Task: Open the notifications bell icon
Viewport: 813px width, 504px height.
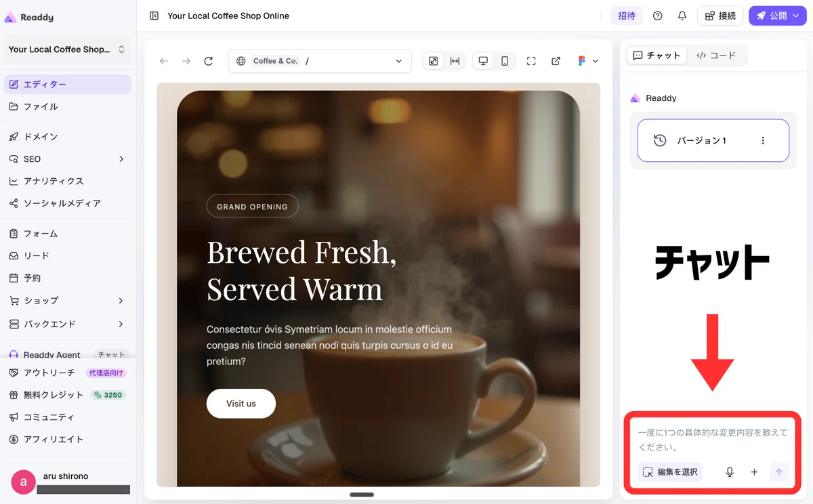Action: 682,16
